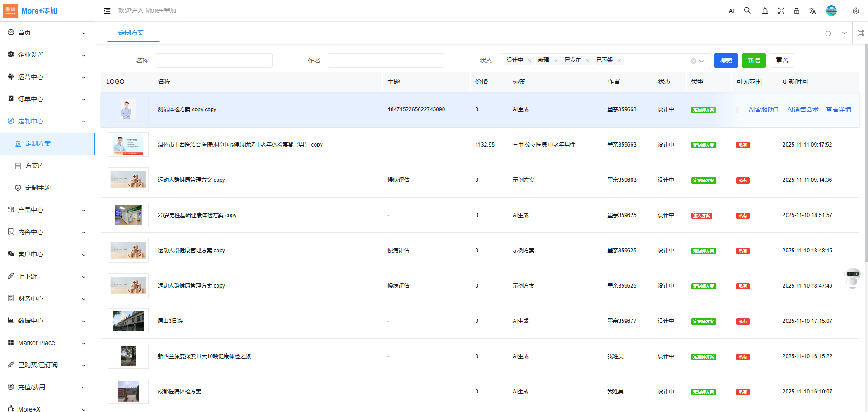The height and width of the screenshot is (412, 868).
Task: Click the green 新增 button
Action: 754,61
